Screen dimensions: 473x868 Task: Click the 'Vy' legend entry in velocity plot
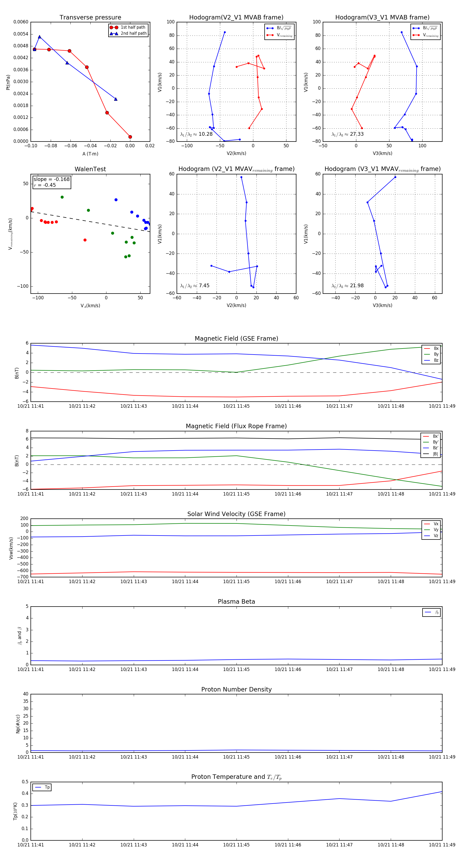(431, 530)
